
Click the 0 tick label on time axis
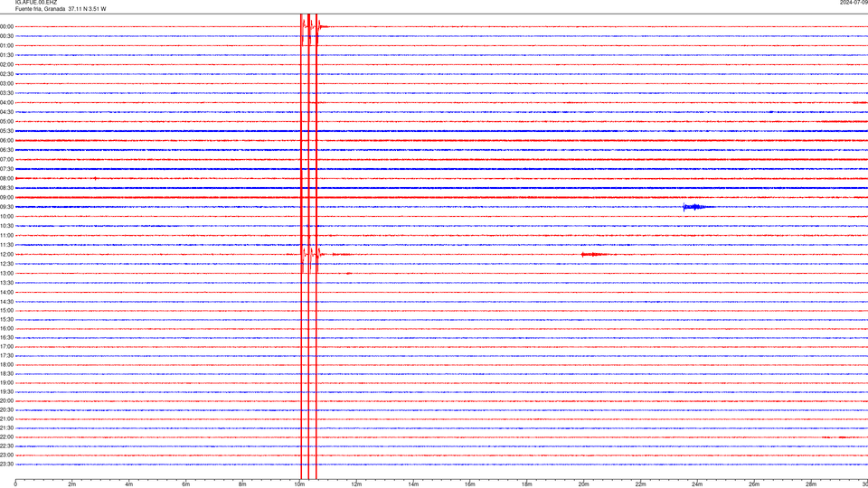tap(15, 484)
